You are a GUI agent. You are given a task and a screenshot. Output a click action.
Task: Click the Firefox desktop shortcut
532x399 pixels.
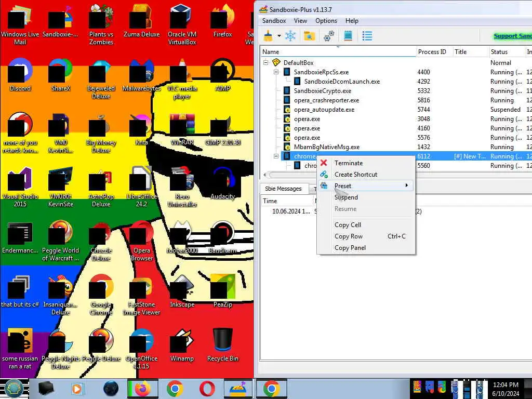(222, 21)
